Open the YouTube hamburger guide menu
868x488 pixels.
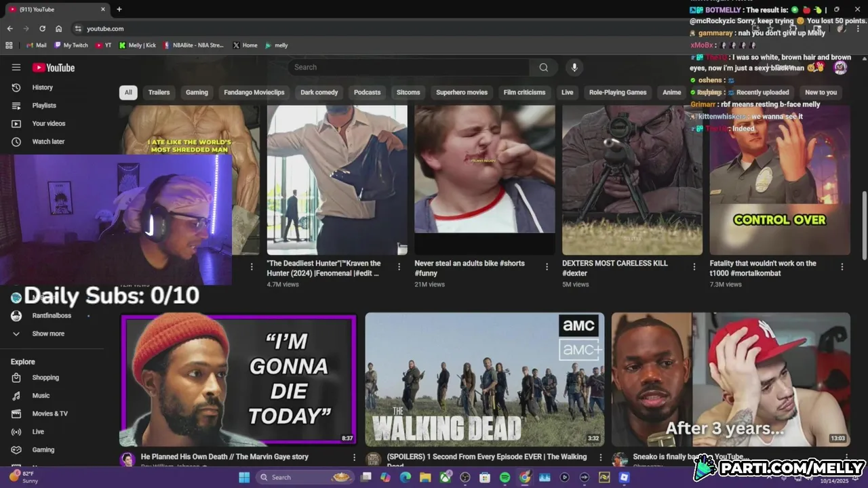[x=16, y=67]
